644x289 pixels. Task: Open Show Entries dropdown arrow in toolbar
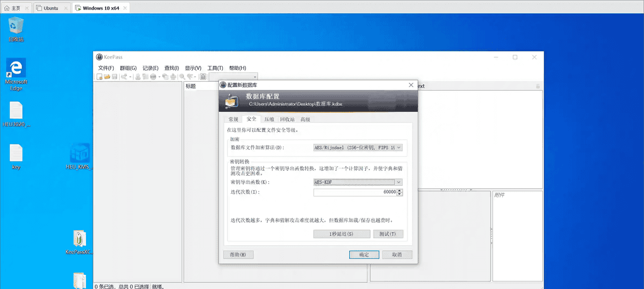tap(195, 77)
